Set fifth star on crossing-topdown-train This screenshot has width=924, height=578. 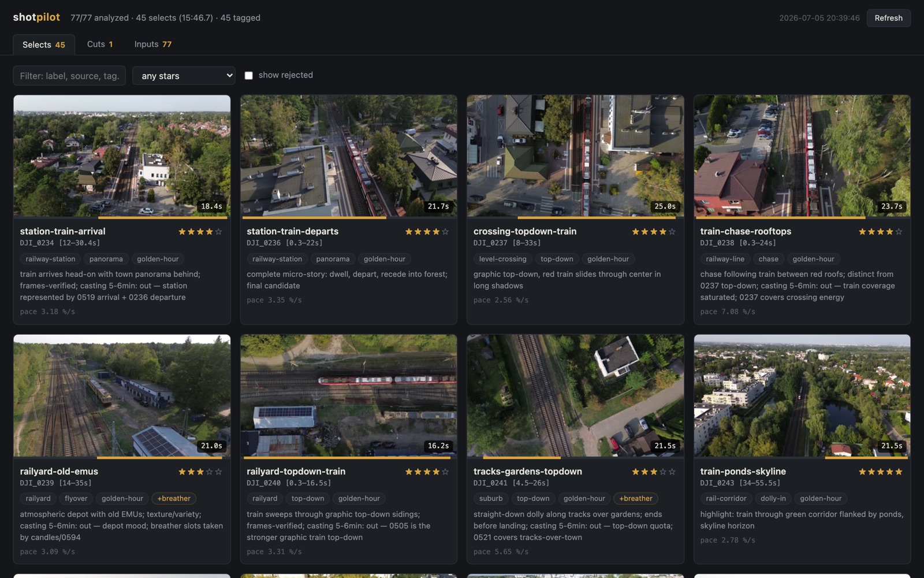tap(672, 232)
